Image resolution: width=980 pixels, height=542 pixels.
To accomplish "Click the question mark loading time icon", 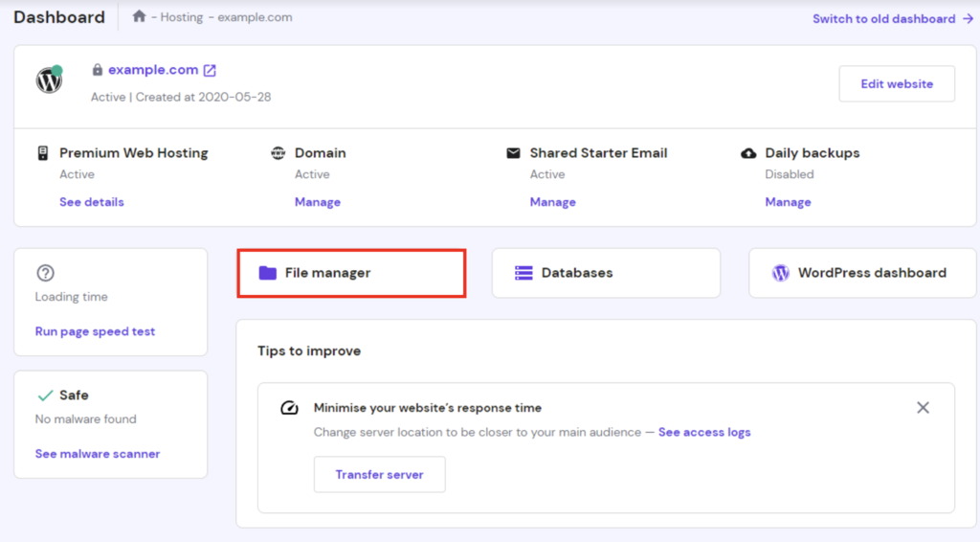I will click(45, 273).
